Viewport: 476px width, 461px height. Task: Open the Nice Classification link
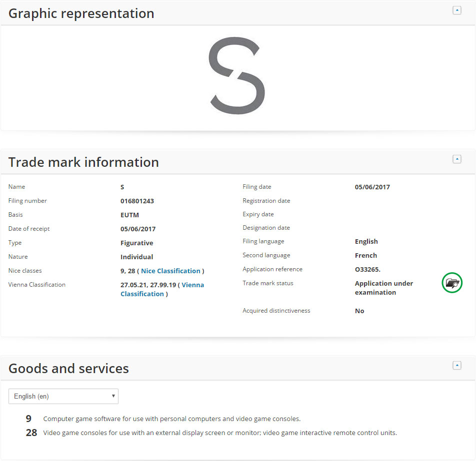pos(170,271)
